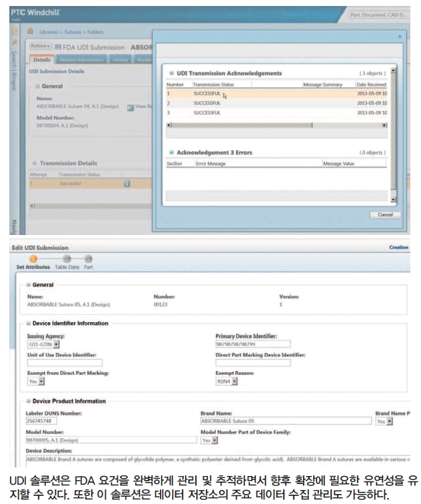Open the History tab
Screen dimensions: 421x504
(121, 60)
